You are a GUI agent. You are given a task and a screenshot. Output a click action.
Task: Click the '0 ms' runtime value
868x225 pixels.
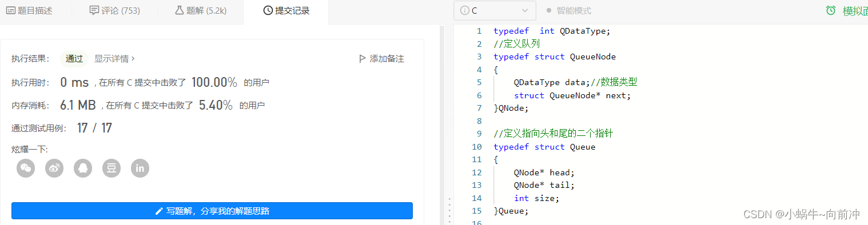coord(74,82)
